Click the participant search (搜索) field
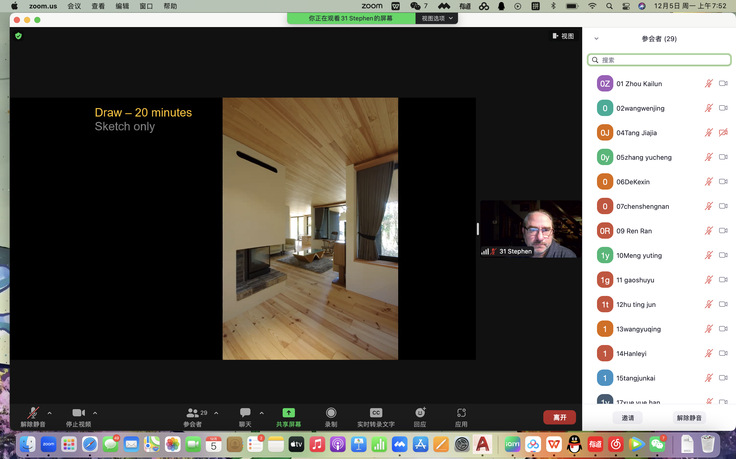The image size is (736, 459). pos(659,60)
